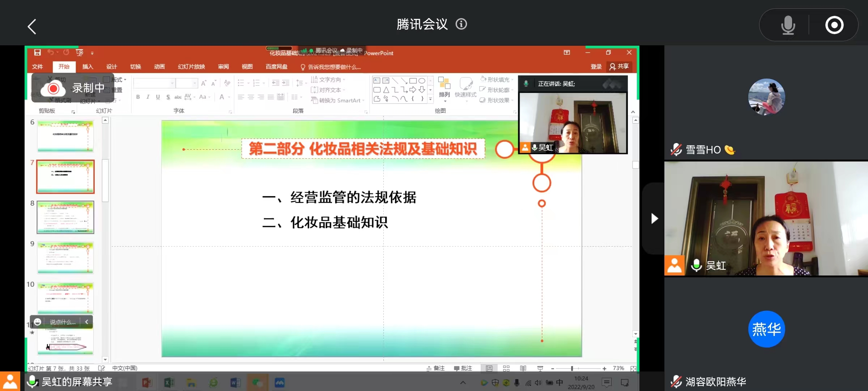Toggle the microphone in the header
This screenshot has height=391, width=868.
coord(788,25)
